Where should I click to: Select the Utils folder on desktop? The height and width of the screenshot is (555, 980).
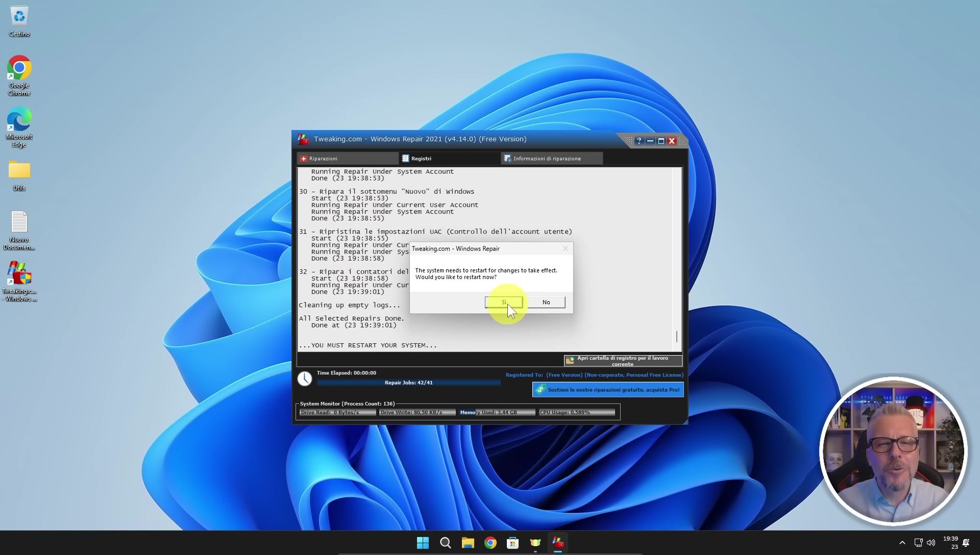pyautogui.click(x=19, y=176)
